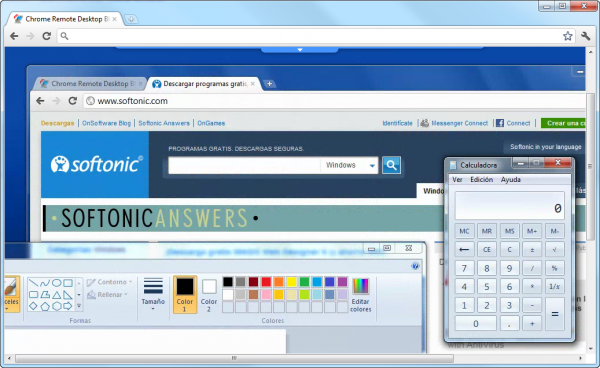Expand the Paint shapes gallery
Image resolution: width=600 pixels, height=368 pixels.
click(x=79, y=306)
